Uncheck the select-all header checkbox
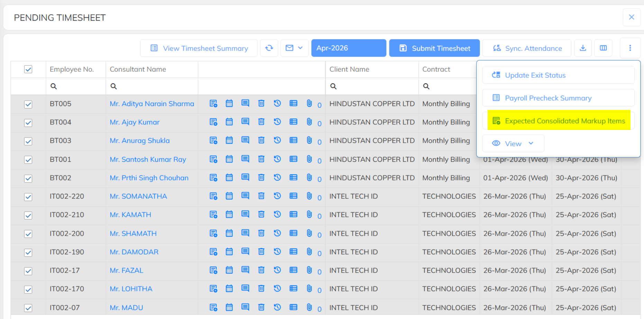The width and height of the screenshot is (644, 319). [28, 69]
